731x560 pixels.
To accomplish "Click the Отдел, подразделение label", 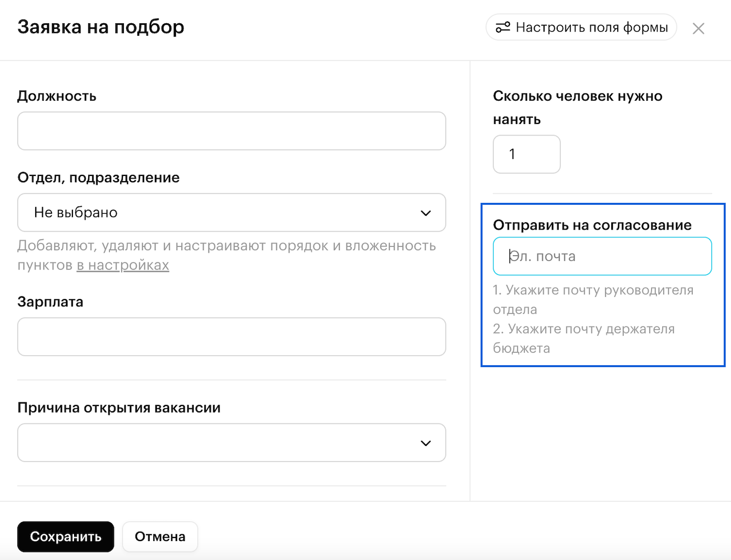I will [x=98, y=178].
